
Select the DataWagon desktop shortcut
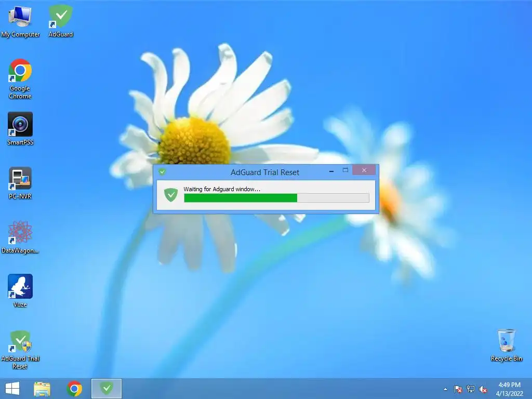(x=20, y=237)
